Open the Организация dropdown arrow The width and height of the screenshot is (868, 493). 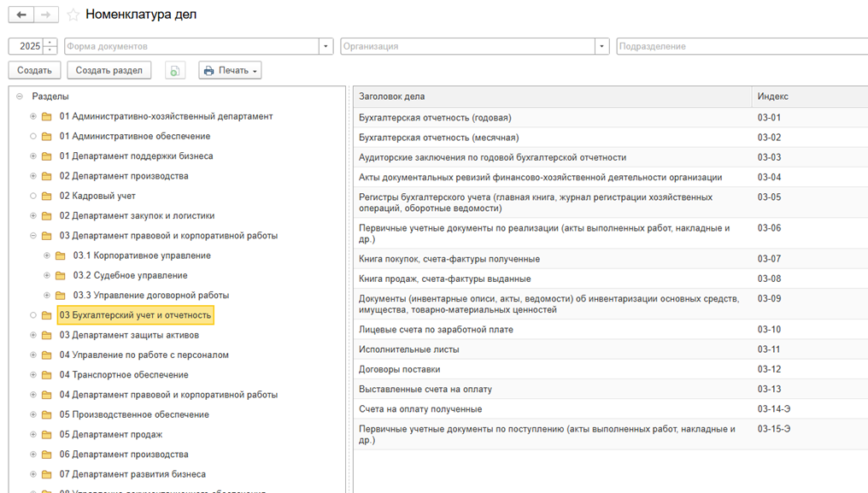[x=602, y=46]
